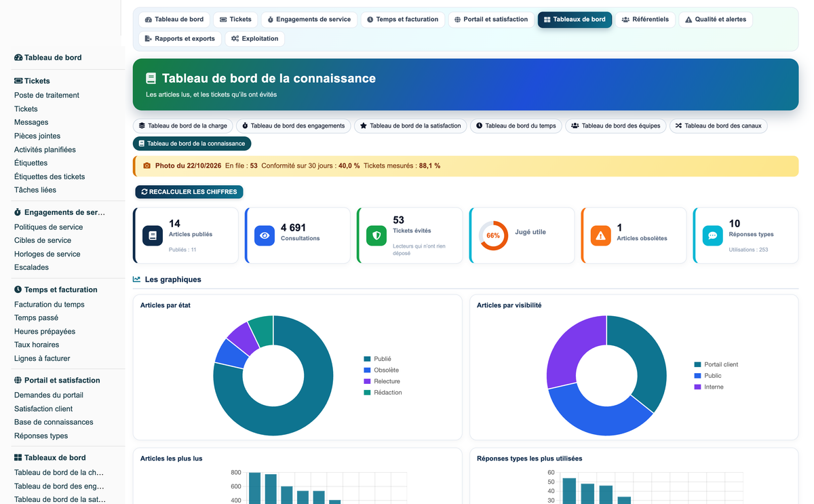Switch to Tableau de bord de la satisfaction pill
This screenshot has width=814, height=504.
pos(411,125)
